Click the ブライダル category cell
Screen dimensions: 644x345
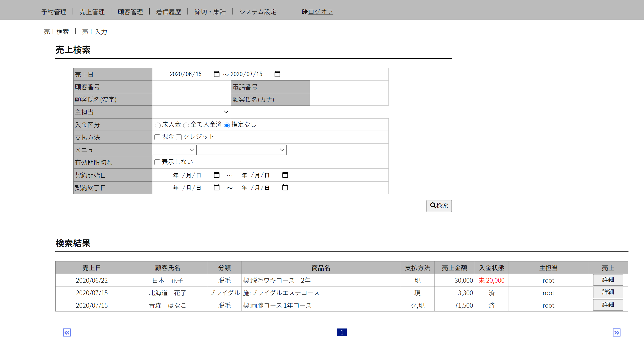pyautogui.click(x=224, y=293)
